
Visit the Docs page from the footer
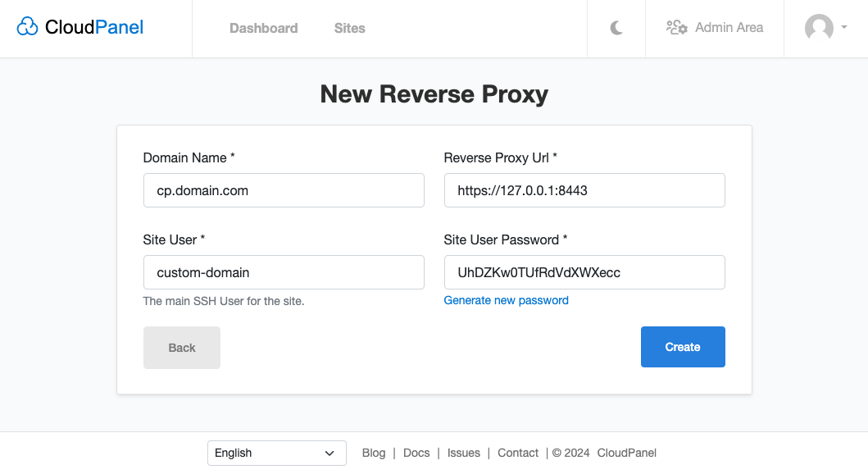coord(416,453)
